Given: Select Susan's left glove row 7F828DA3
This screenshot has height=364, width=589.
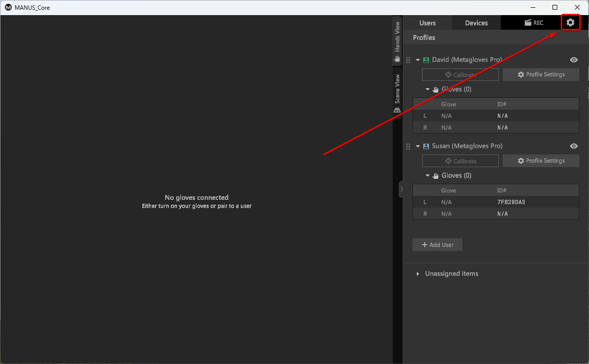Looking at the screenshot, I should point(495,202).
